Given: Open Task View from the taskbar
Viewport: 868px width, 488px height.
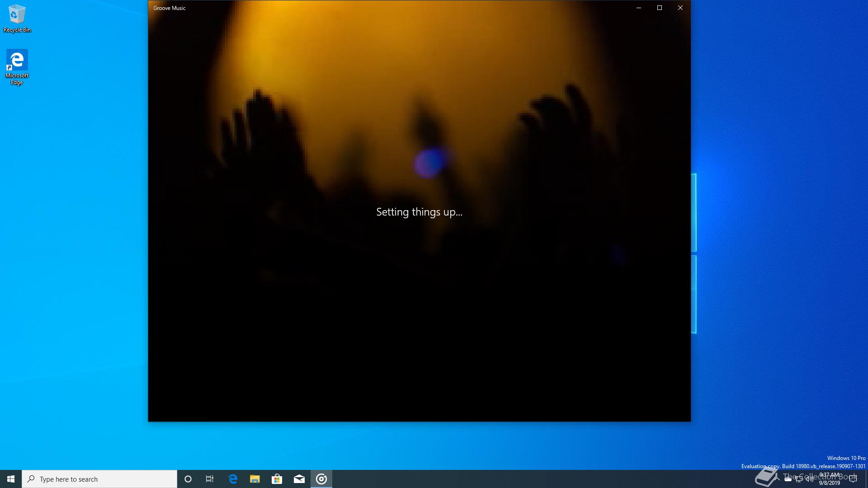Looking at the screenshot, I should coord(210,479).
